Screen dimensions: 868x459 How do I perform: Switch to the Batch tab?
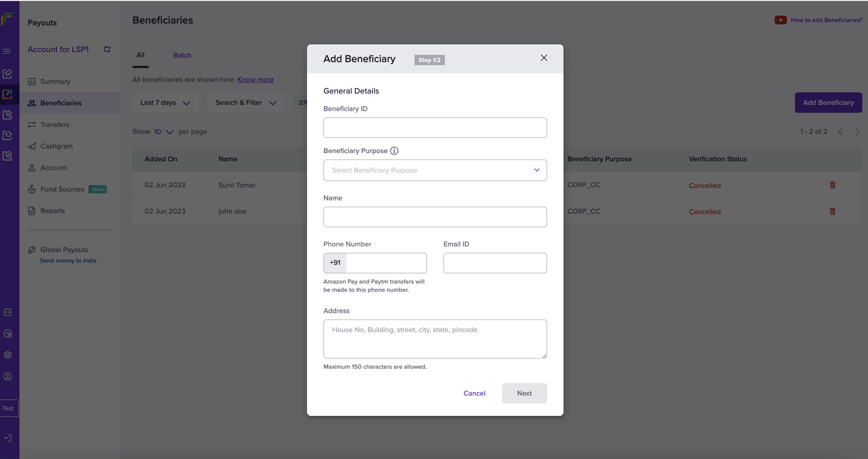click(x=182, y=55)
